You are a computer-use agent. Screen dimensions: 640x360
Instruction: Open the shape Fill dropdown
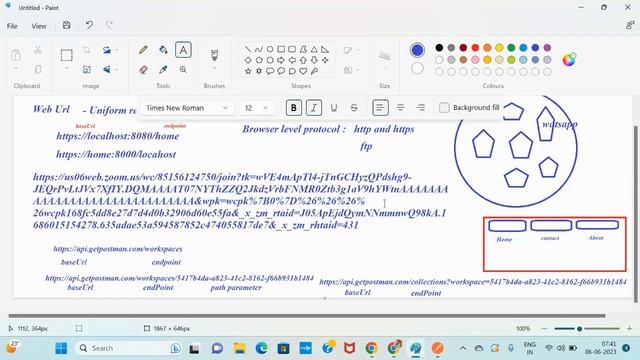tap(351, 70)
